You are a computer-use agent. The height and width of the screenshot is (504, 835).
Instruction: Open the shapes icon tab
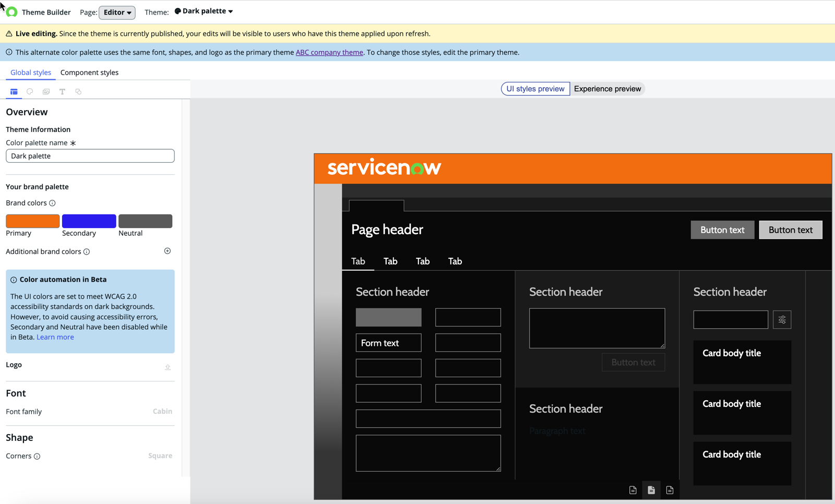point(78,91)
